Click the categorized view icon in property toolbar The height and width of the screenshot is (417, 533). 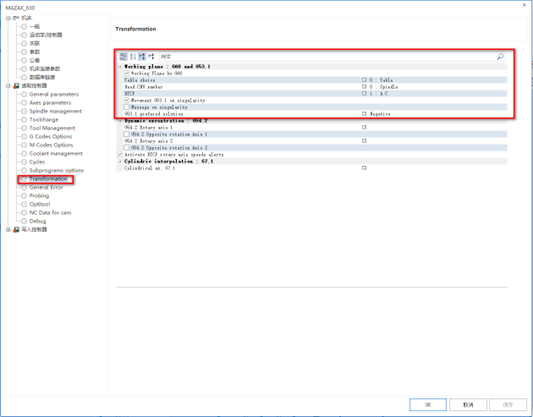tap(123, 56)
